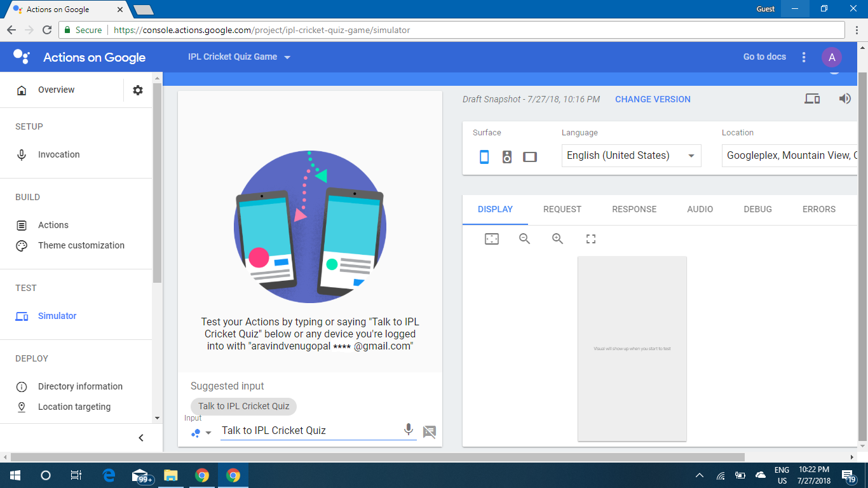Click the browser address bar URL

pos(262,30)
